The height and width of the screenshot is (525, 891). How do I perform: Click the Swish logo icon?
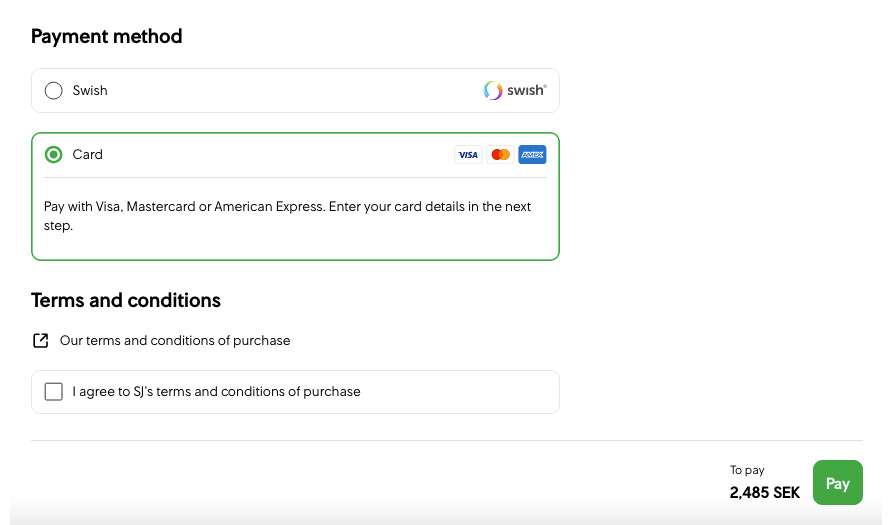514,91
